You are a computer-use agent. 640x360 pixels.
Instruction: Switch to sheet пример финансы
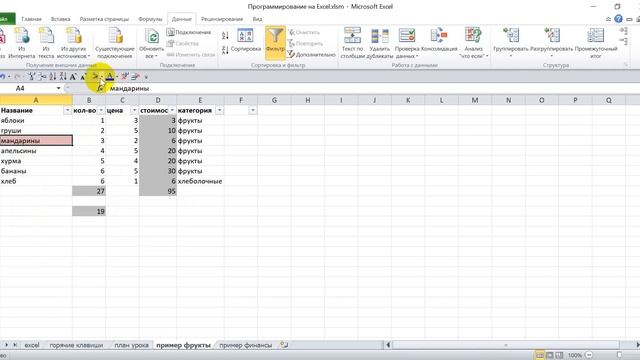[x=245, y=345]
